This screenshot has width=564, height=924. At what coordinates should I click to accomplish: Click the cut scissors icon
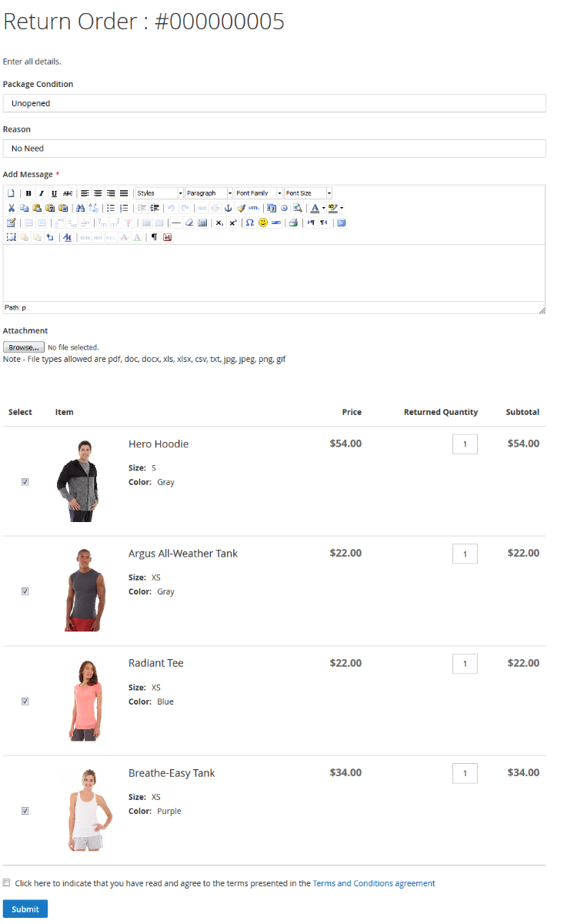point(12,208)
